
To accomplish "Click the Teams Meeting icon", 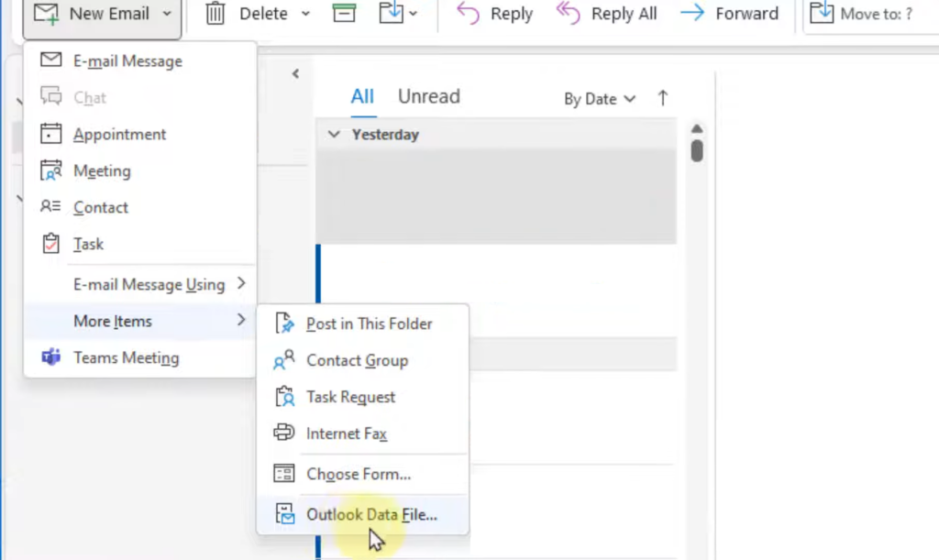I will coord(51,357).
